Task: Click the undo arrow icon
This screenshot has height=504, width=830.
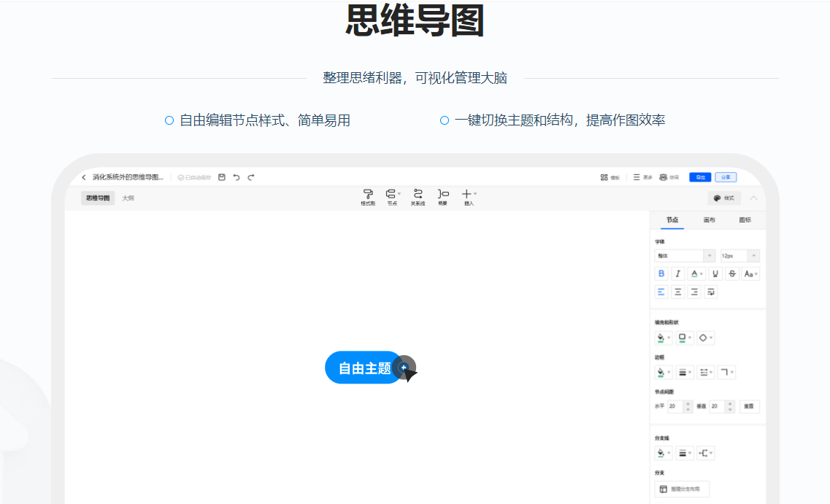Action: pos(237,177)
